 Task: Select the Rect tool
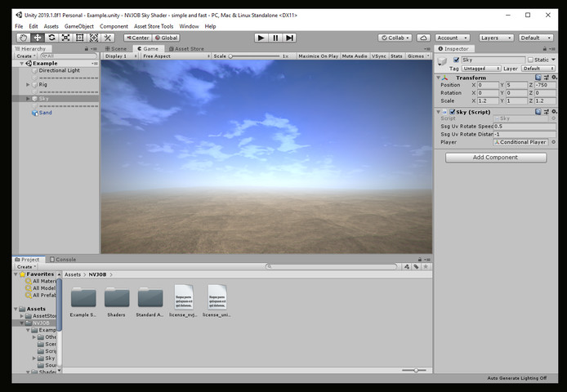click(x=80, y=38)
